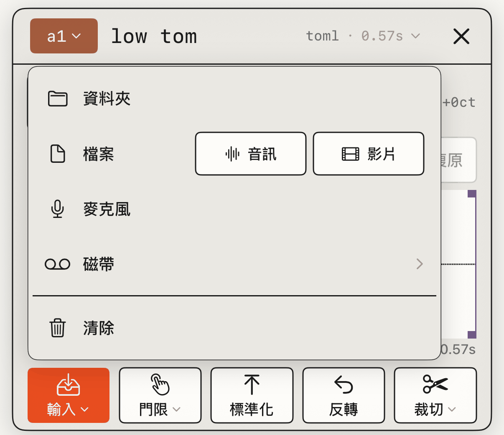Viewport: 504px width, 435px height.
Task: Open the 磁帶 submenu
Action: [234, 264]
